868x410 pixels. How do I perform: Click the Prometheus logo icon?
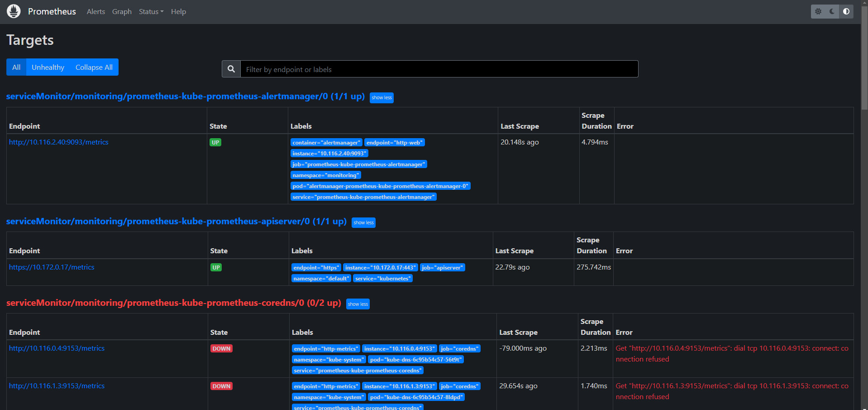click(x=13, y=11)
